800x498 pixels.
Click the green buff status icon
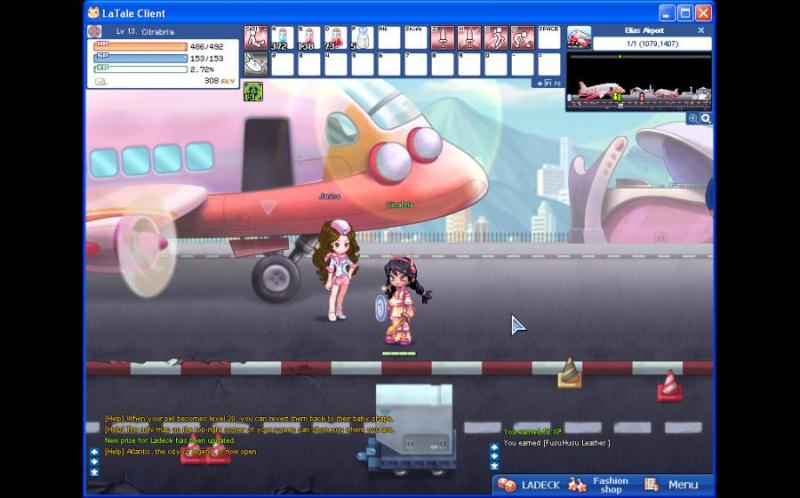coord(252,91)
